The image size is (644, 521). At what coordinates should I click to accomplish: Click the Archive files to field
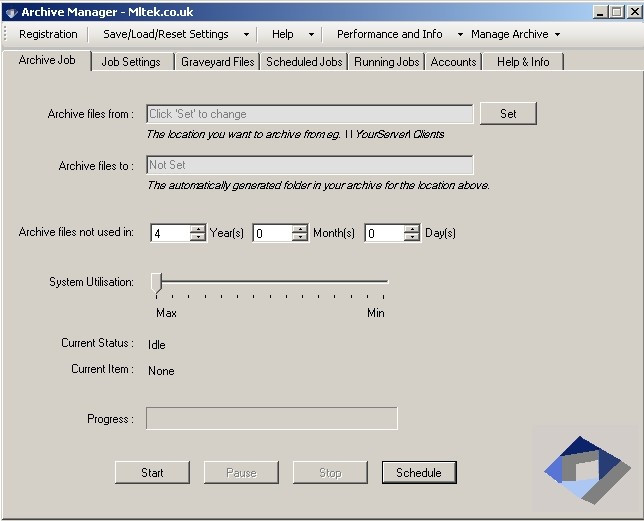(x=310, y=165)
